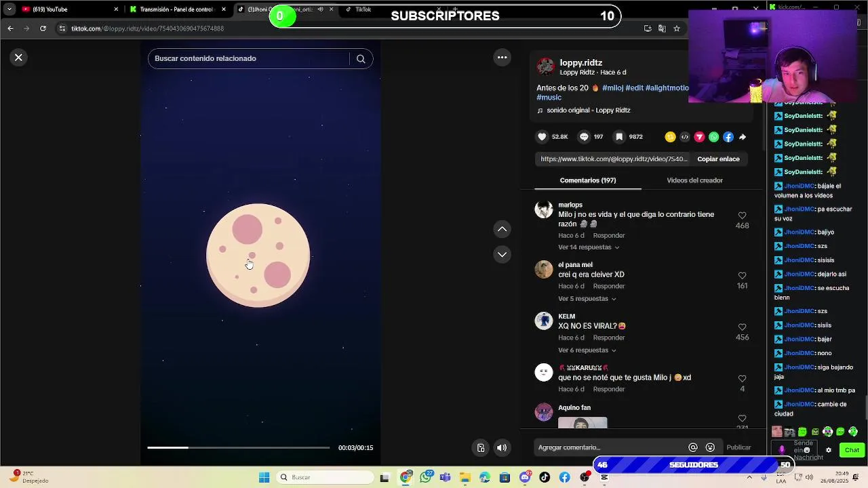Expand 'Ver 5 respuestas'

(587, 299)
